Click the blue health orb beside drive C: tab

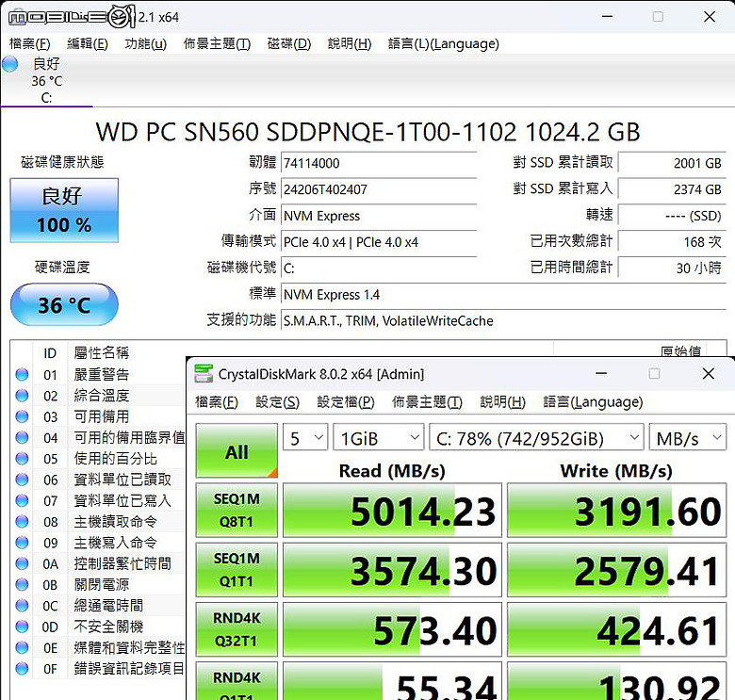pyautogui.click(x=9, y=64)
